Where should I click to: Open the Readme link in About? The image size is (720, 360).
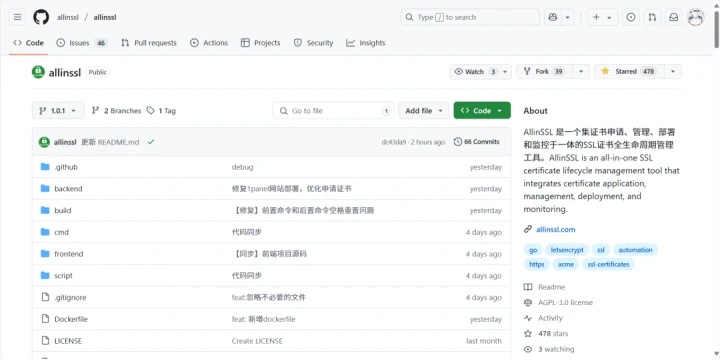pyautogui.click(x=545, y=287)
